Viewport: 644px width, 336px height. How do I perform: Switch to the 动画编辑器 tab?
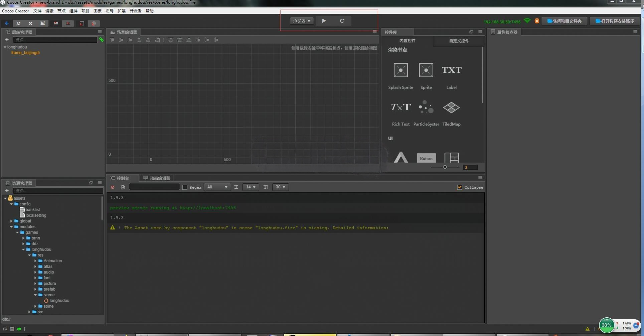[x=157, y=178]
